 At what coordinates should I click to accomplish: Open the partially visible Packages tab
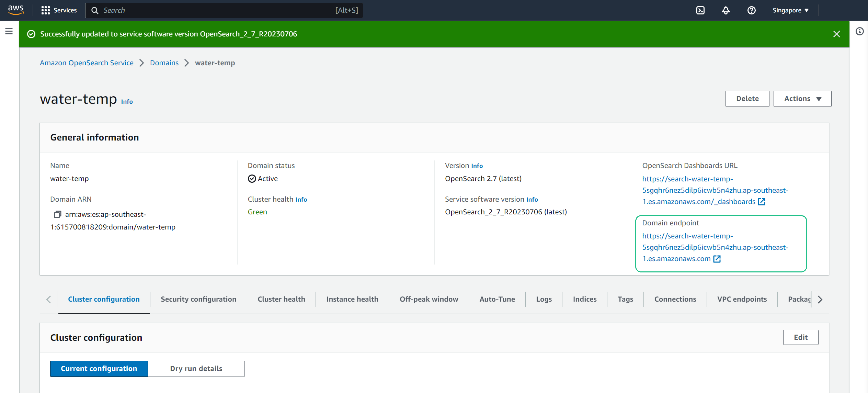click(799, 299)
